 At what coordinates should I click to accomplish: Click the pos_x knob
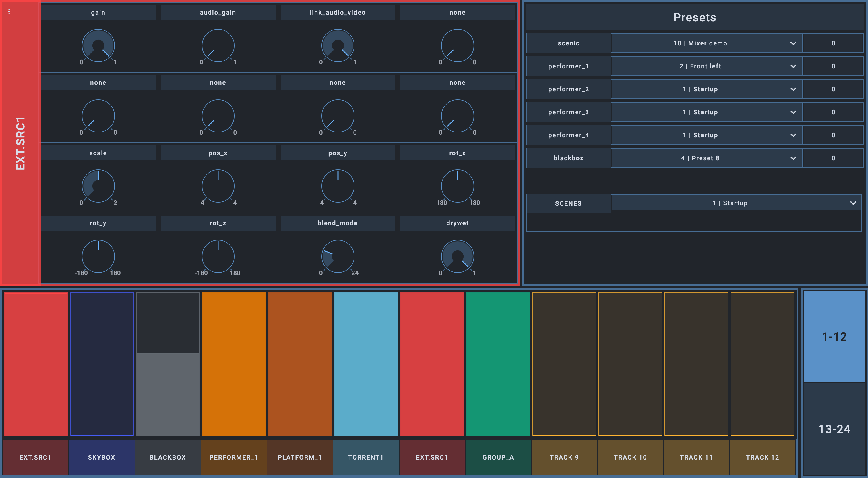coord(218,186)
